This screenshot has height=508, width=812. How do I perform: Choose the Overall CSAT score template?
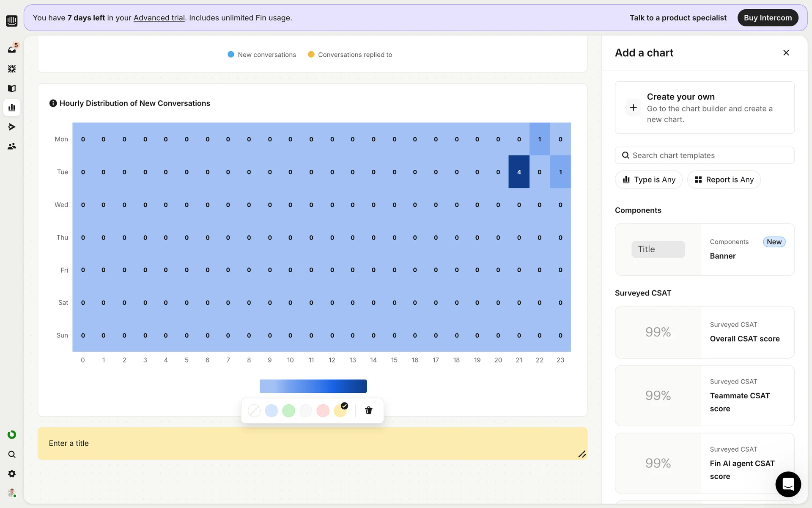coord(705,332)
